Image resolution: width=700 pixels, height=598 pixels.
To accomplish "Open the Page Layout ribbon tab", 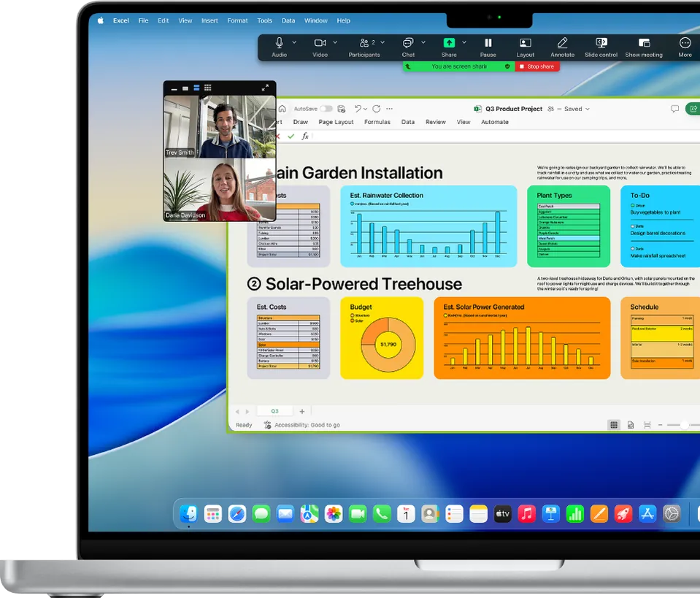I will point(336,122).
